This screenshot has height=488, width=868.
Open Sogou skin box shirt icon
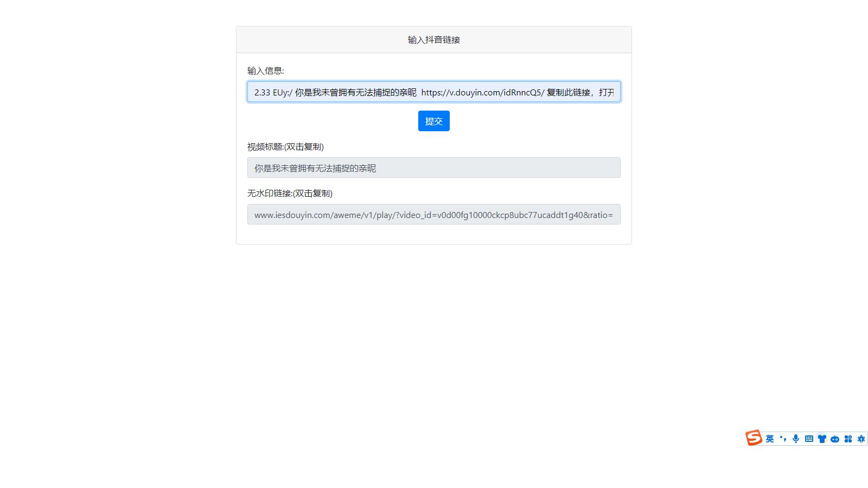[822, 439]
